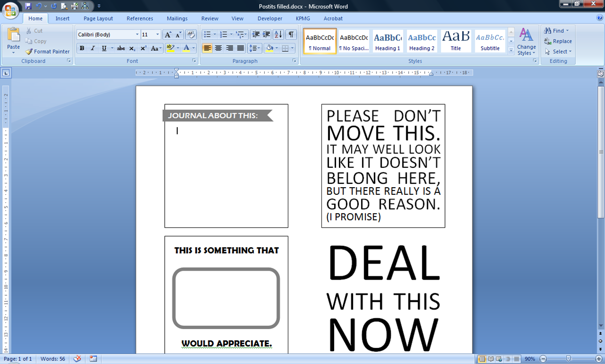
Task: Justify paragraph text
Action: click(x=241, y=48)
